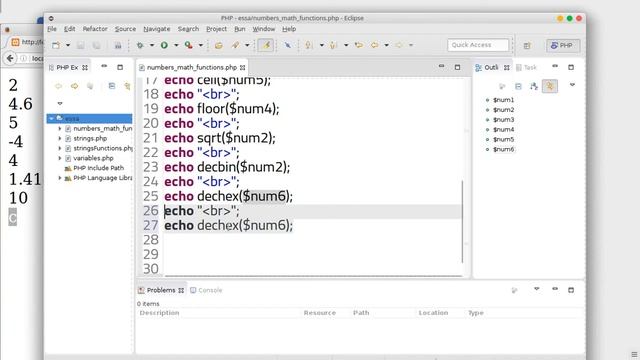Image resolution: width=640 pixels, height=360 pixels.
Task: Open the Run menu
Action: coord(240,29)
